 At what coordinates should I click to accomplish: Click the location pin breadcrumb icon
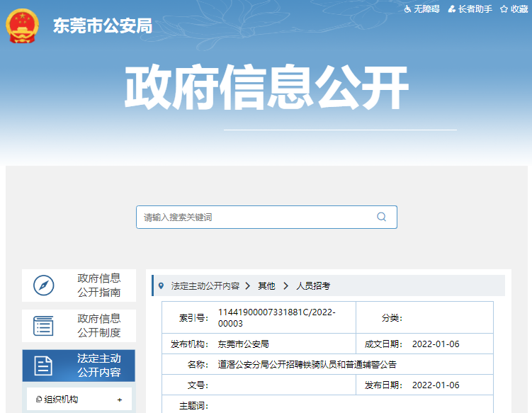click(x=162, y=286)
